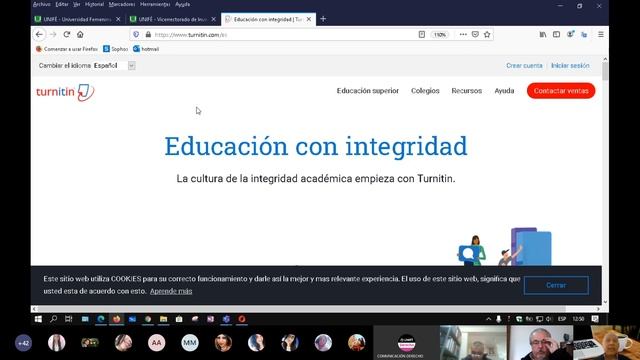Open the taskbar volume icon
This screenshot has height=360, width=640.
point(549,319)
